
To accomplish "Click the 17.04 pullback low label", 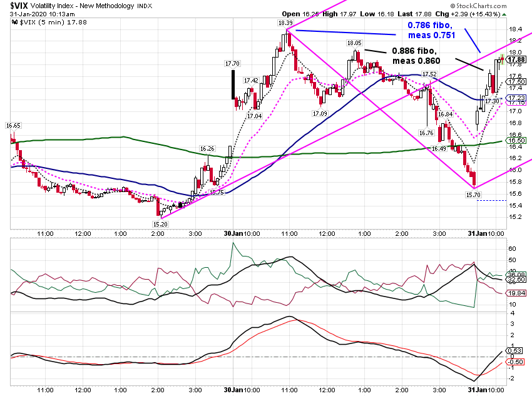I will click(x=255, y=116).
